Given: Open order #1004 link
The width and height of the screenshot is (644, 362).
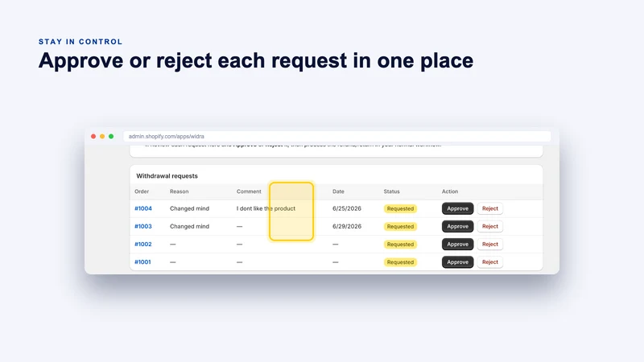Looking at the screenshot, I should point(143,208).
